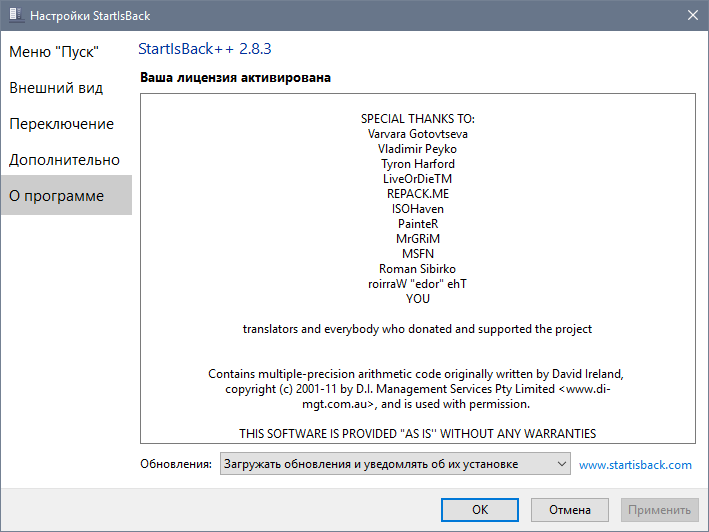Screen dimensions: 709x532
Task: Select the О программе tab
Action: point(57,196)
